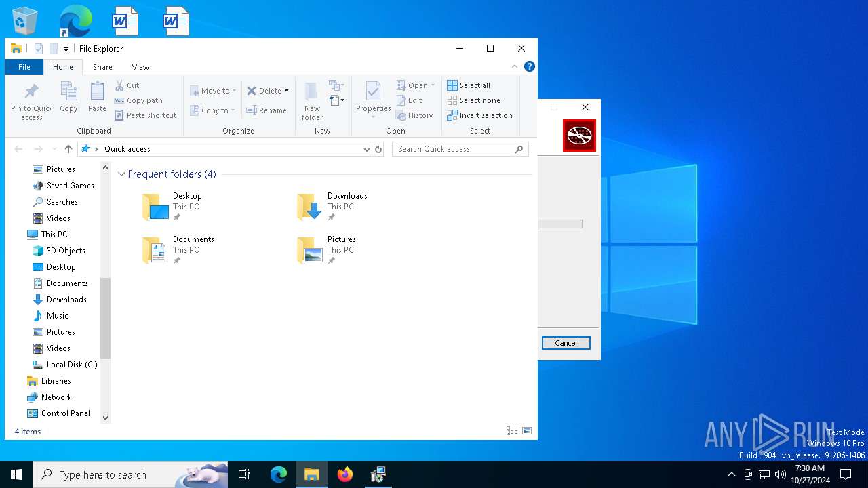Screen dimensions: 868x488
Task: Open the File menu tab
Action: click(x=24, y=67)
